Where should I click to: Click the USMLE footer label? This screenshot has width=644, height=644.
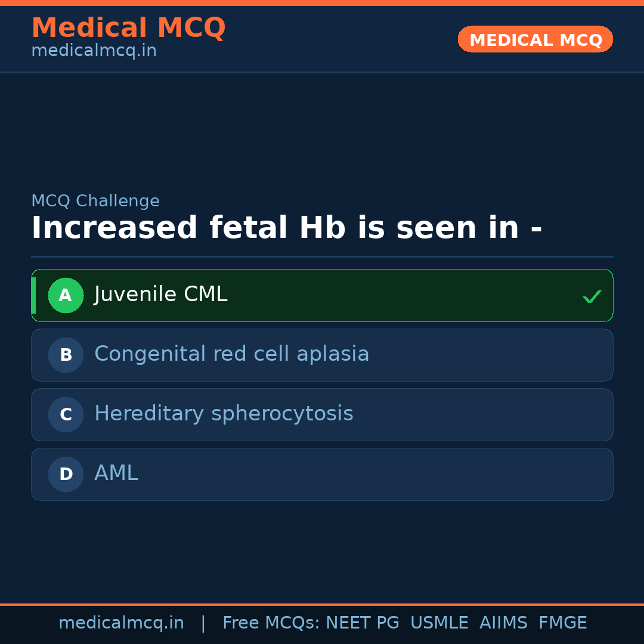coord(439,623)
